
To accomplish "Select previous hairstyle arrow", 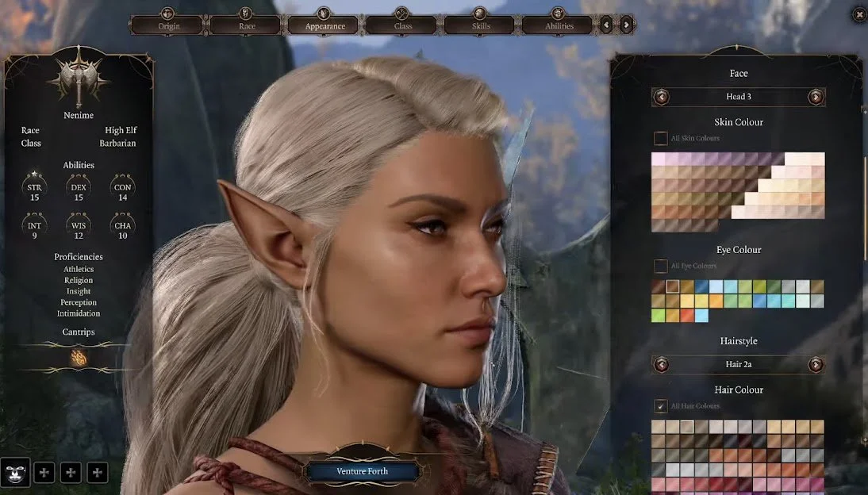I will (x=662, y=364).
